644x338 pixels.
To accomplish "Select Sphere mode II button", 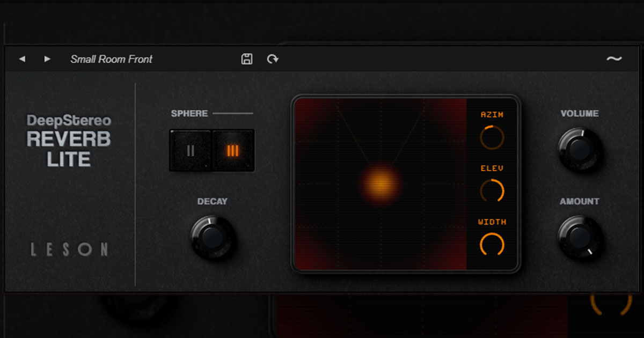I will click(x=191, y=151).
